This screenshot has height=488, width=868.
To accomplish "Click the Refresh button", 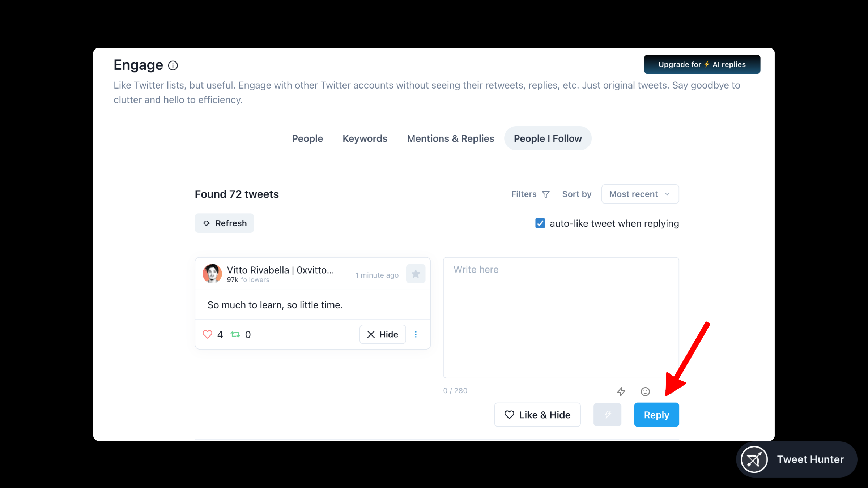I will pyautogui.click(x=224, y=223).
